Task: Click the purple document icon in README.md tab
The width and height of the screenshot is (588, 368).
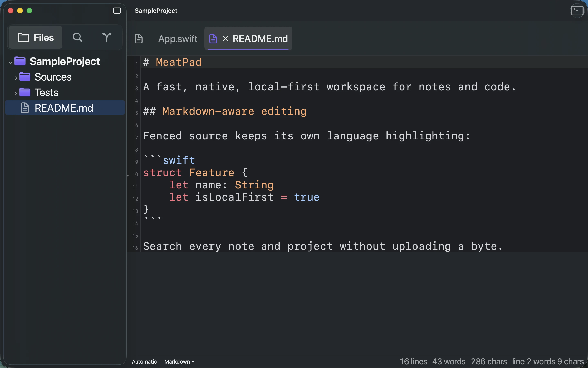Action: [213, 39]
